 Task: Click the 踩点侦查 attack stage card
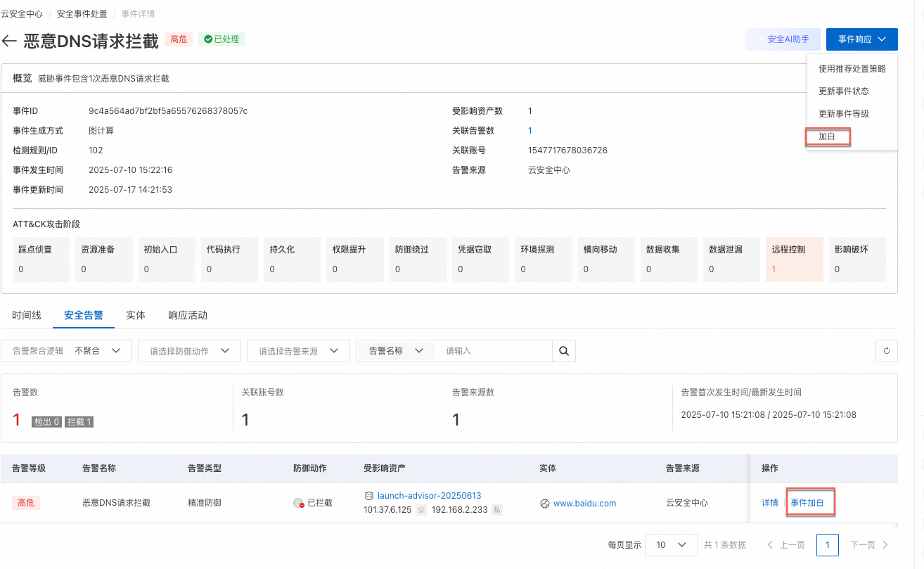[41, 260]
